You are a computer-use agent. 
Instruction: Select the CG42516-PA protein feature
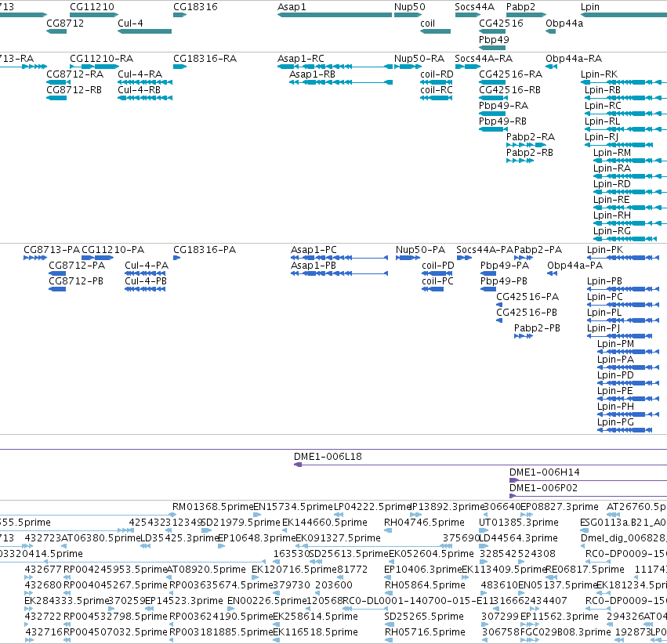499,305
